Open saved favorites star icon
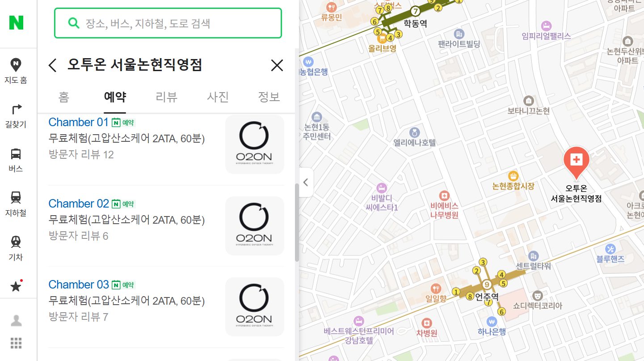 [x=16, y=286]
